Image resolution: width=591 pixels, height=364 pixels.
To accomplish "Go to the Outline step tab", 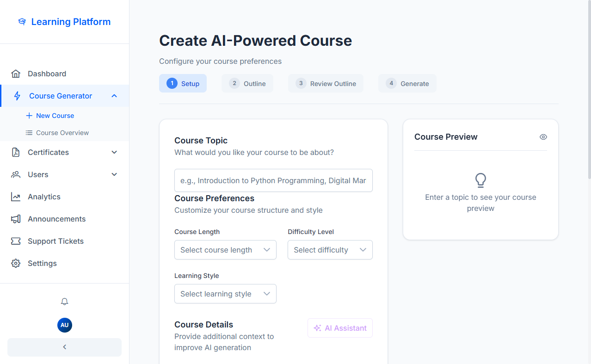I will (247, 84).
